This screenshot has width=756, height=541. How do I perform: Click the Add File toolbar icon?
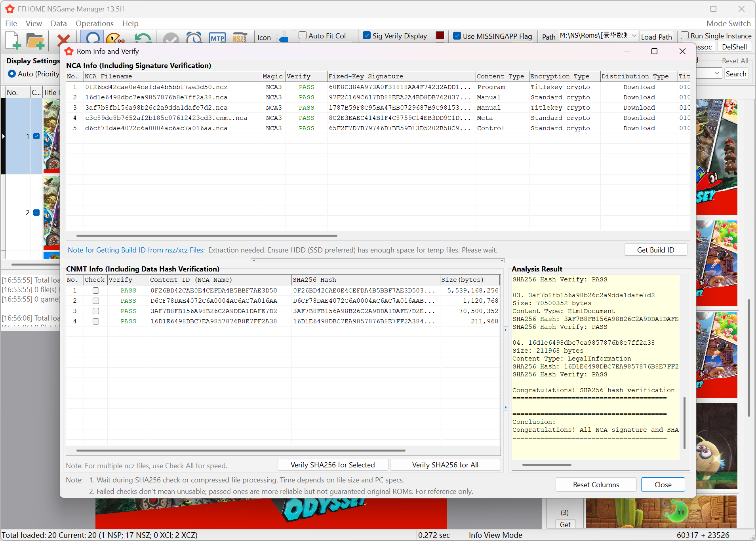coord(13,40)
